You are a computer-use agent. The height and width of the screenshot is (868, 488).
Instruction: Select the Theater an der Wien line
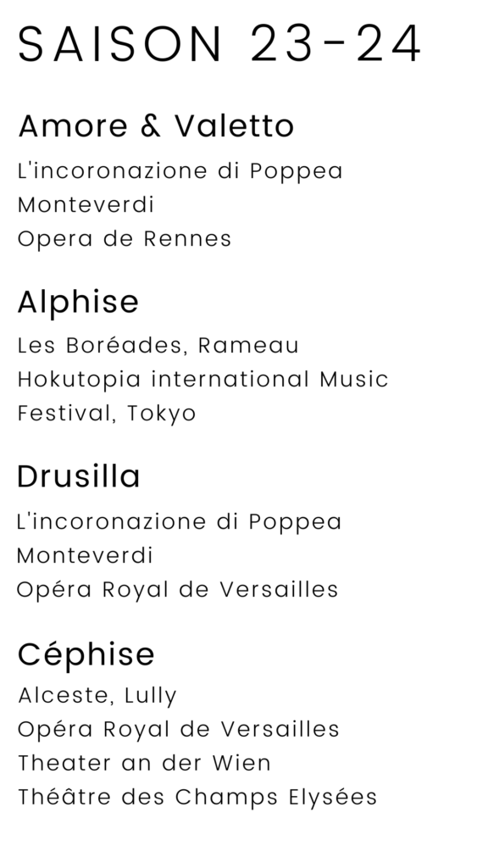click(144, 764)
